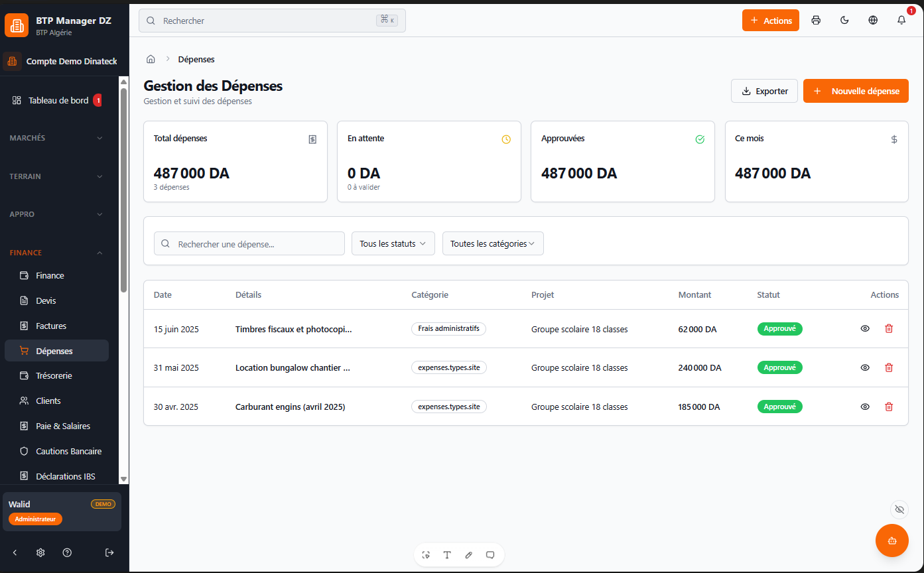Click the Exporter button
Viewport: 924px width, 573px height.
[x=764, y=91]
